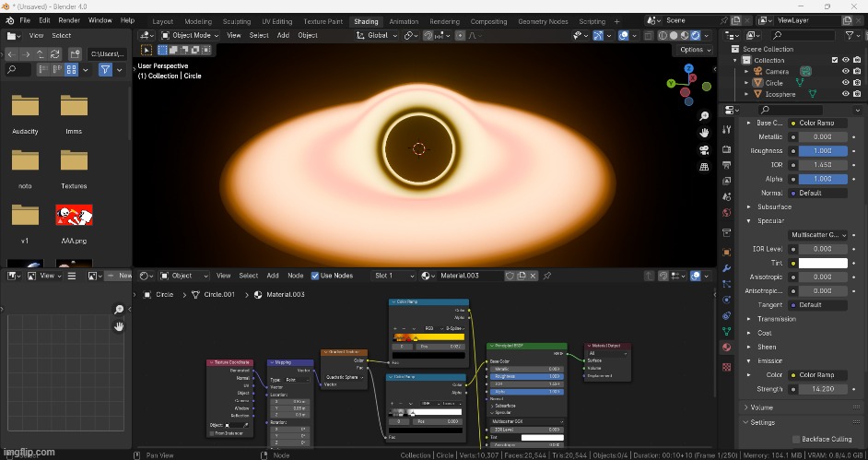This screenshot has width=868, height=460.
Task: Open the Object Mode dropdown
Action: coord(190,35)
